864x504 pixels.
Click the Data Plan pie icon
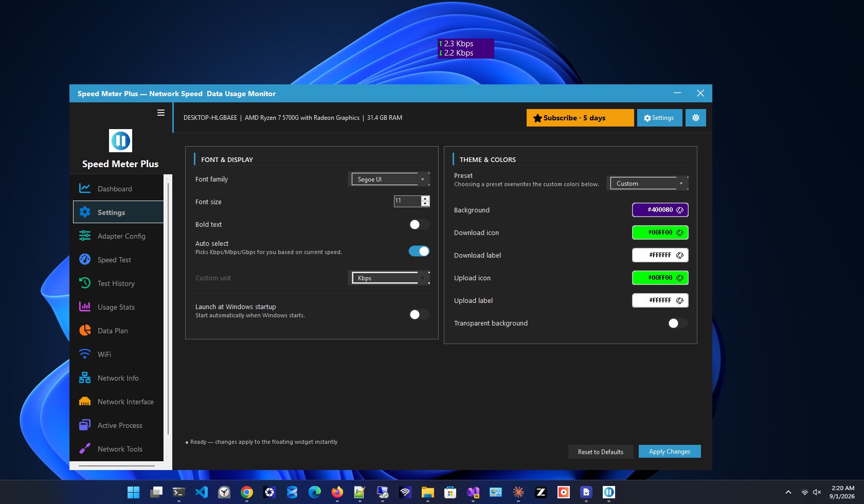click(85, 330)
